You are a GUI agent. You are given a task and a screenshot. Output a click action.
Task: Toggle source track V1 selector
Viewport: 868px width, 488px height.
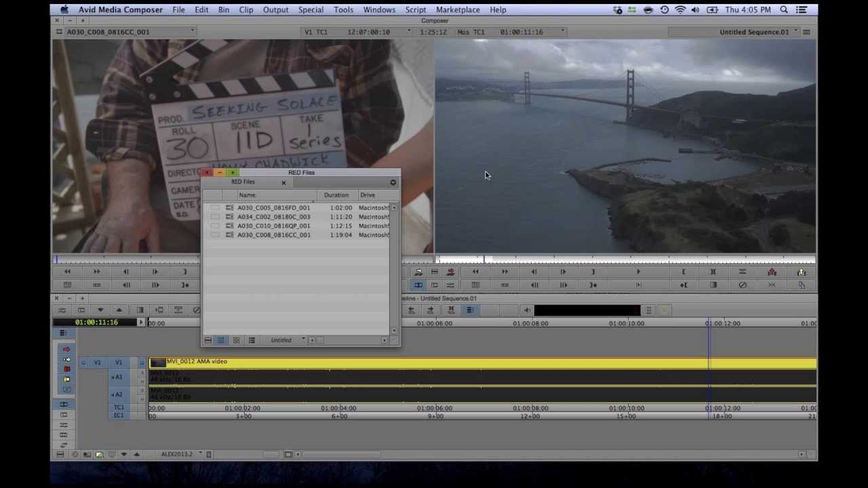(97, 363)
